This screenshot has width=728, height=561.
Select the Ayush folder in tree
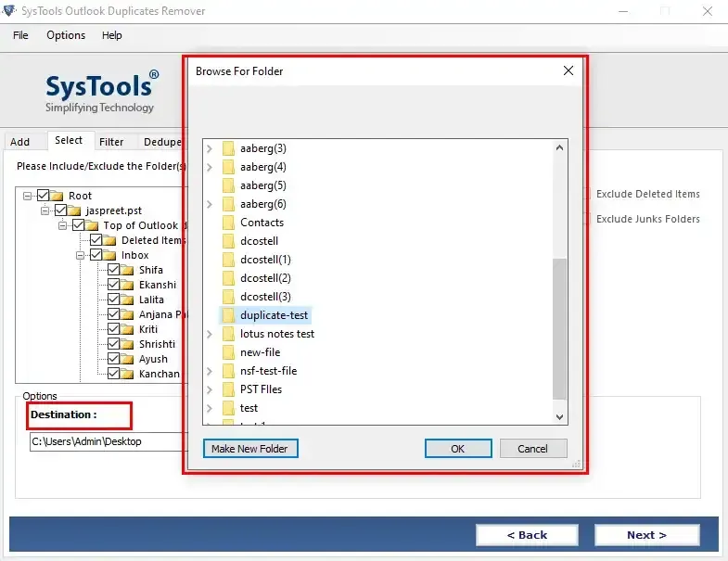click(153, 359)
